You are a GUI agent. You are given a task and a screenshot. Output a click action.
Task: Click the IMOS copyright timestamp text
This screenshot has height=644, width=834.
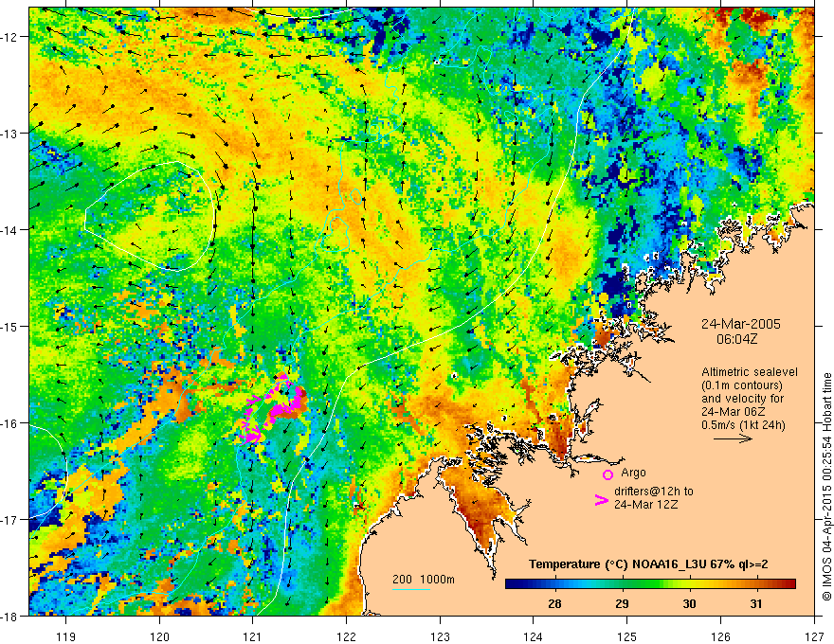click(x=827, y=487)
